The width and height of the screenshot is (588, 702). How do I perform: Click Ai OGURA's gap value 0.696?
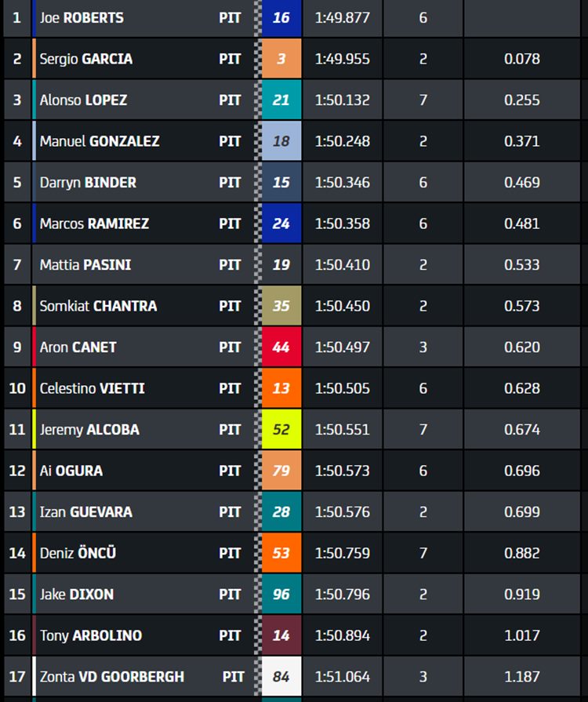pyautogui.click(x=522, y=471)
